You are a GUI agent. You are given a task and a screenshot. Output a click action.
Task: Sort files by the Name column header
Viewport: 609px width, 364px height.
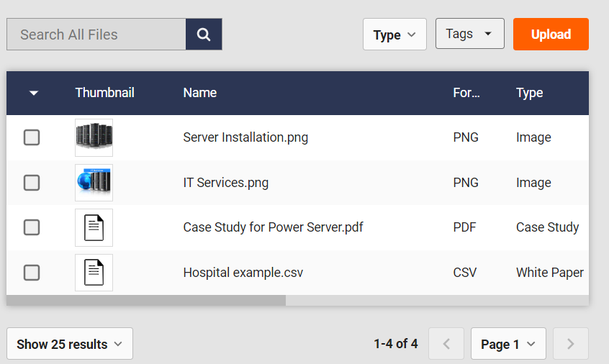200,93
